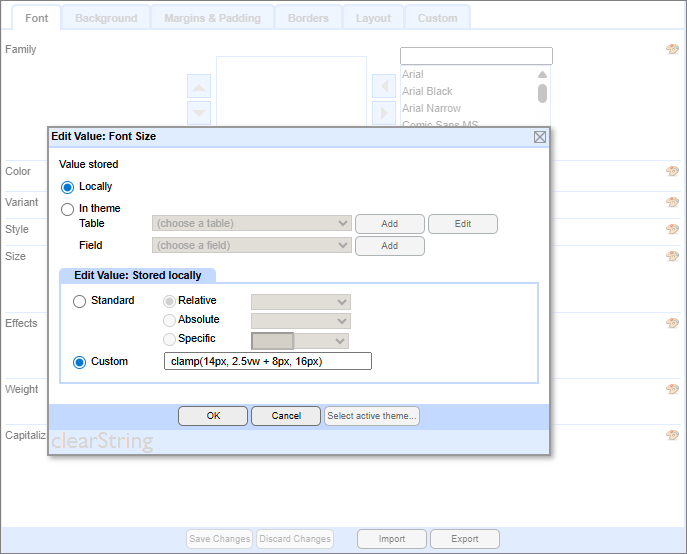Open the 'choose a field' dropdown
The height and width of the screenshot is (554, 687).
(251, 246)
